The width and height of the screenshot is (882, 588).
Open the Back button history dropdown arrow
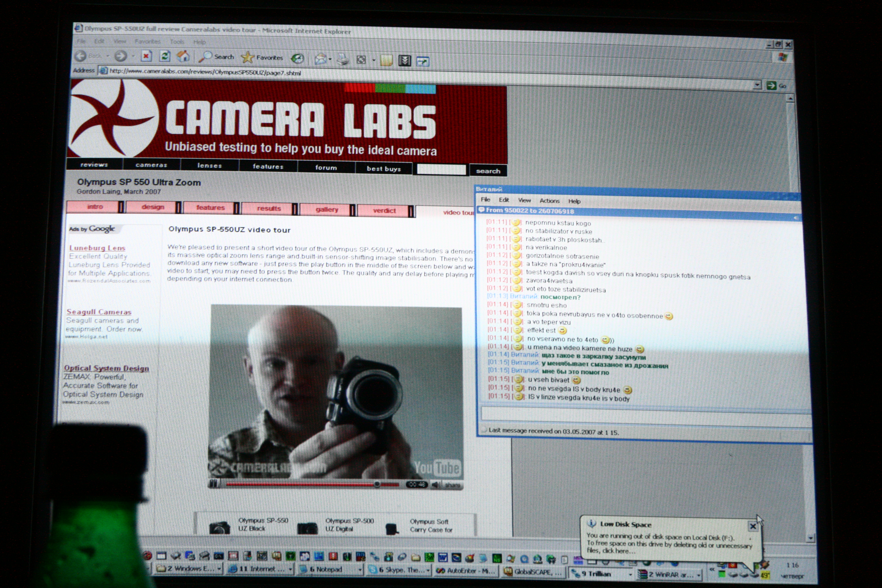click(x=108, y=56)
